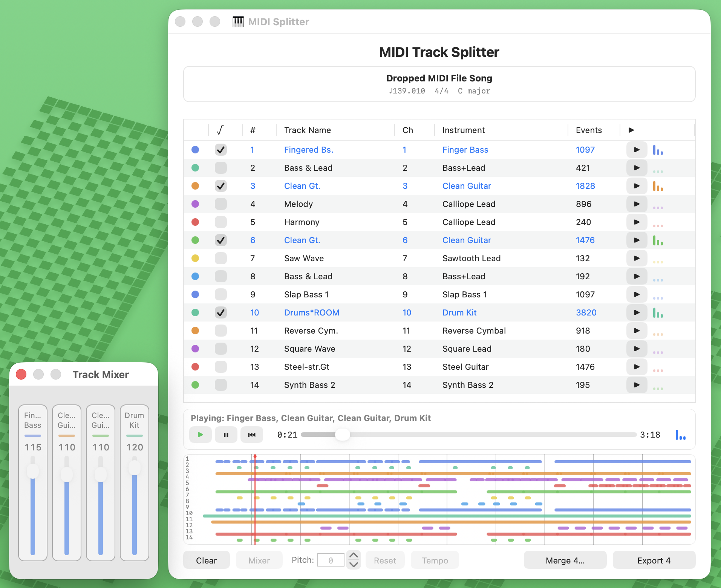Preview the Saw Wave track
The height and width of the screenshot is (588, 721).
coord(637,258)
